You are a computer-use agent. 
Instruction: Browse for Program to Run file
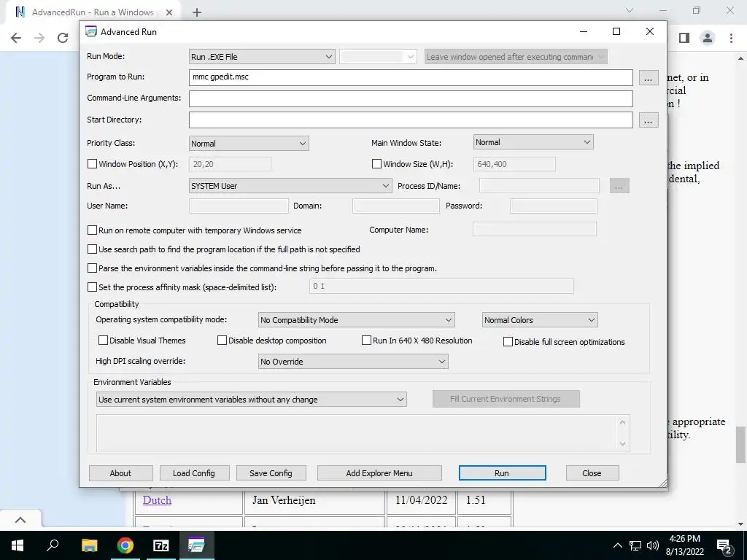pyautogui.click(x=648, y=78)
